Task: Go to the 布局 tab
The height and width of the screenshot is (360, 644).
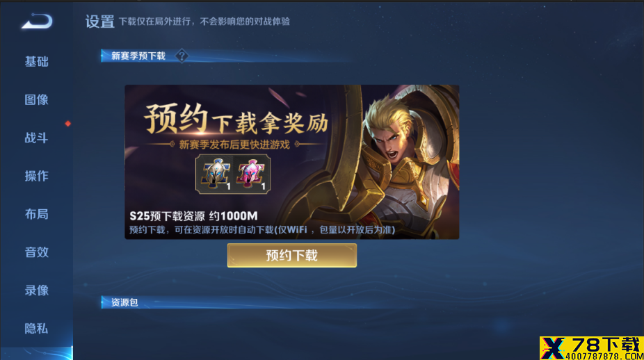Action: (x=37, y=214)
